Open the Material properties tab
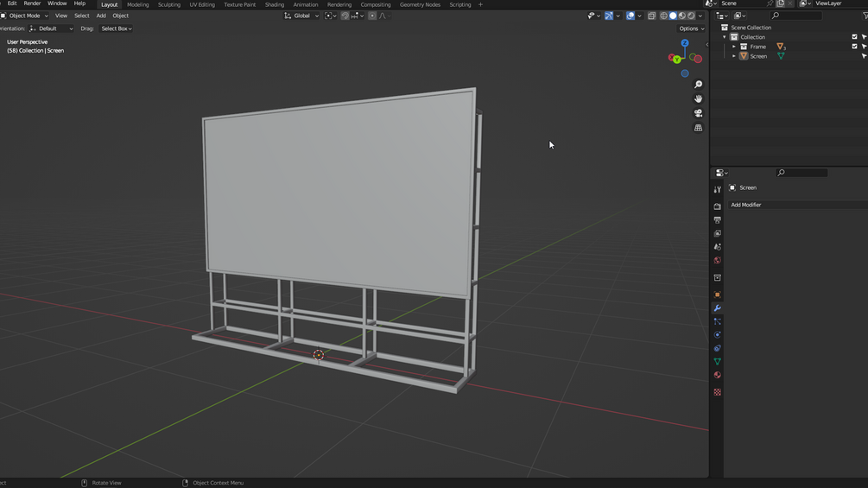The image size is (868, 488). click(718, 375)
